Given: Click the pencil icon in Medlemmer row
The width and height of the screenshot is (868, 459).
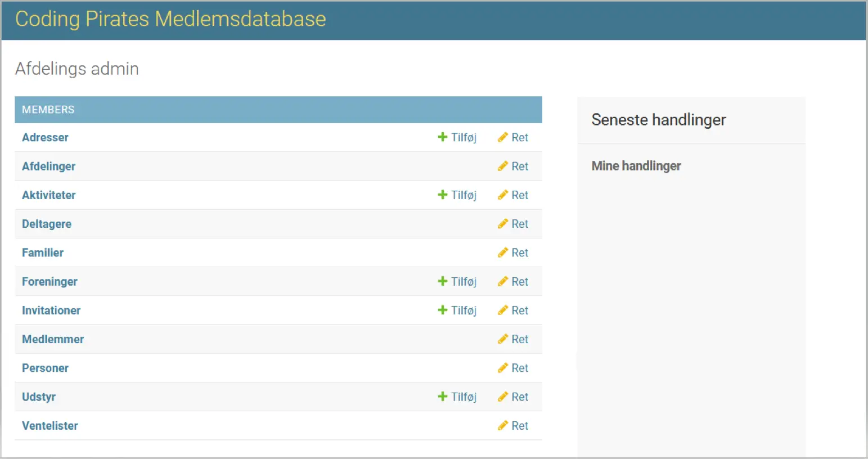Looking at the screenshot, I should click(503, 339).
